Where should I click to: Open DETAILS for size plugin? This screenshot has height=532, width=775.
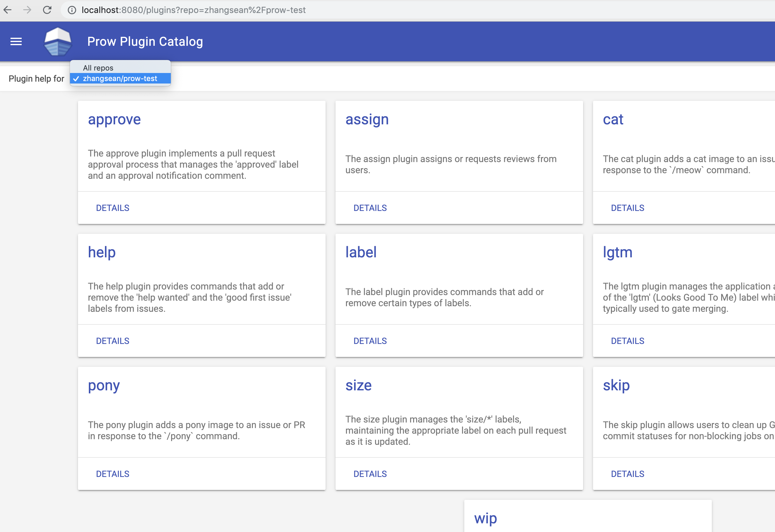point(370,474)
